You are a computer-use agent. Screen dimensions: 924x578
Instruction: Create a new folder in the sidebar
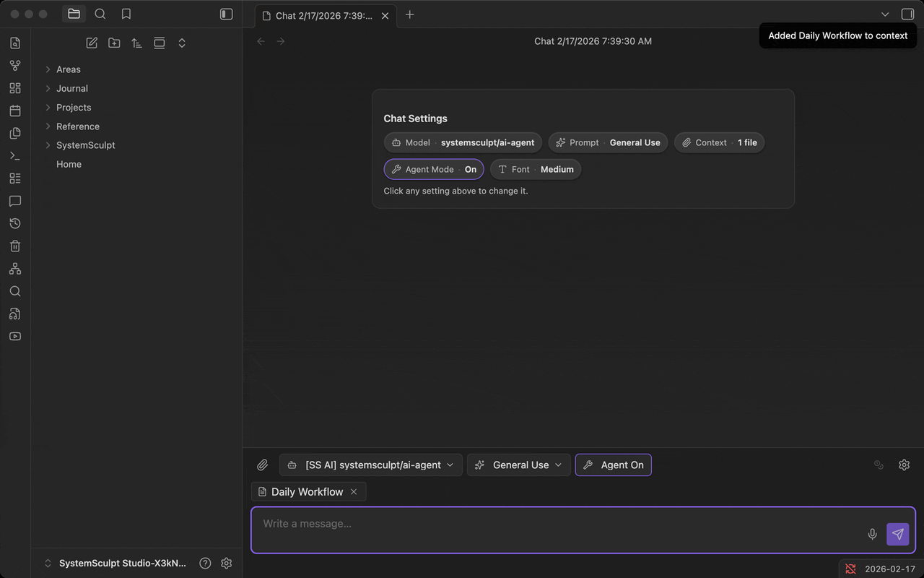point(113,43)
